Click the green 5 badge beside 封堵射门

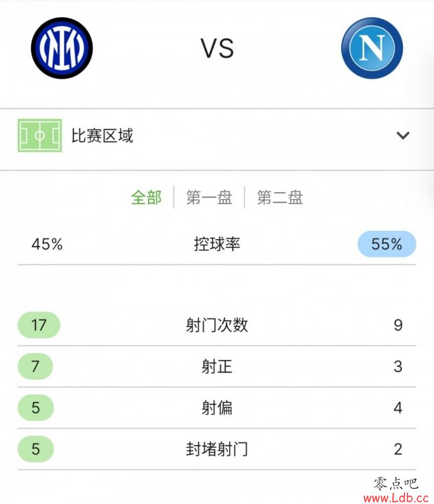click(x=35, y=448)
